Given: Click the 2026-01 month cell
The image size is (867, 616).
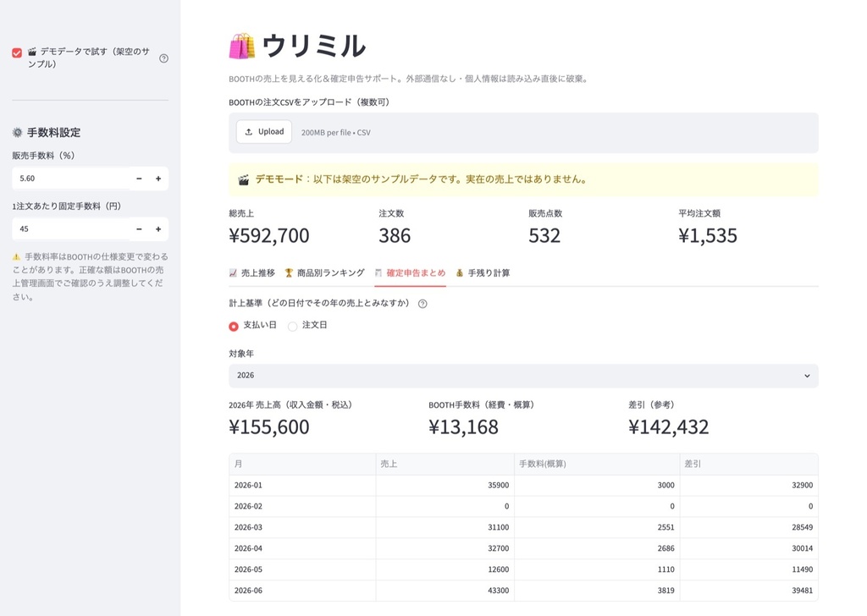Looking at the screenshot, I should coord(302,485).
